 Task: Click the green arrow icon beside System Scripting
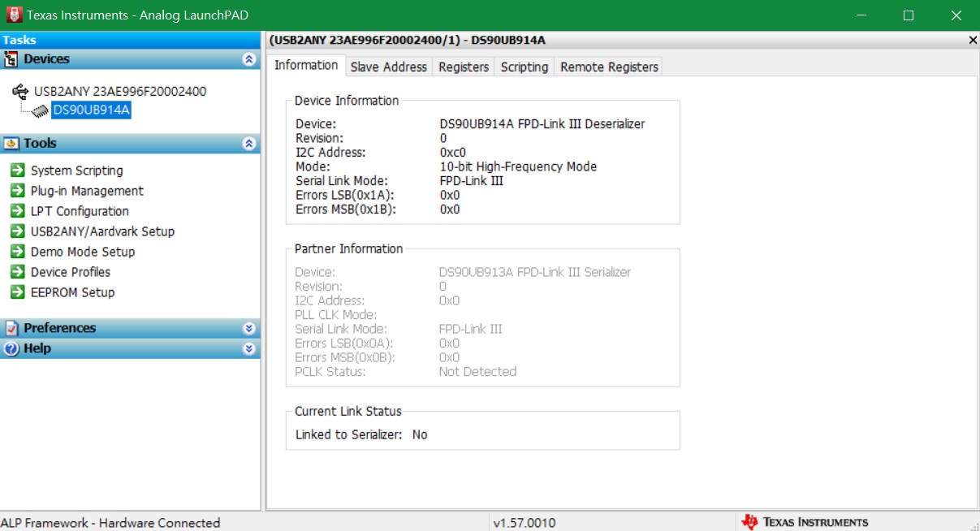tap(17, 170)
